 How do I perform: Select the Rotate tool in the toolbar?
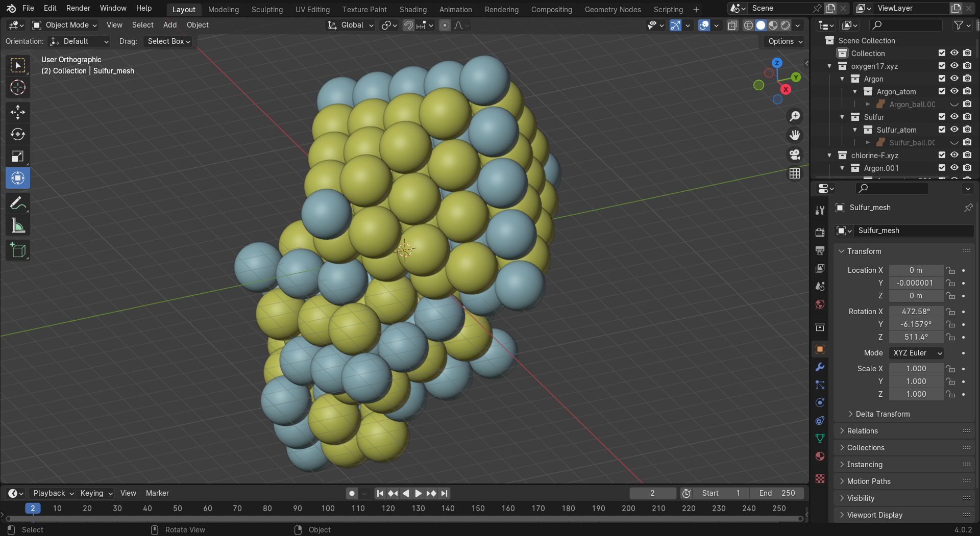[18, 134]
